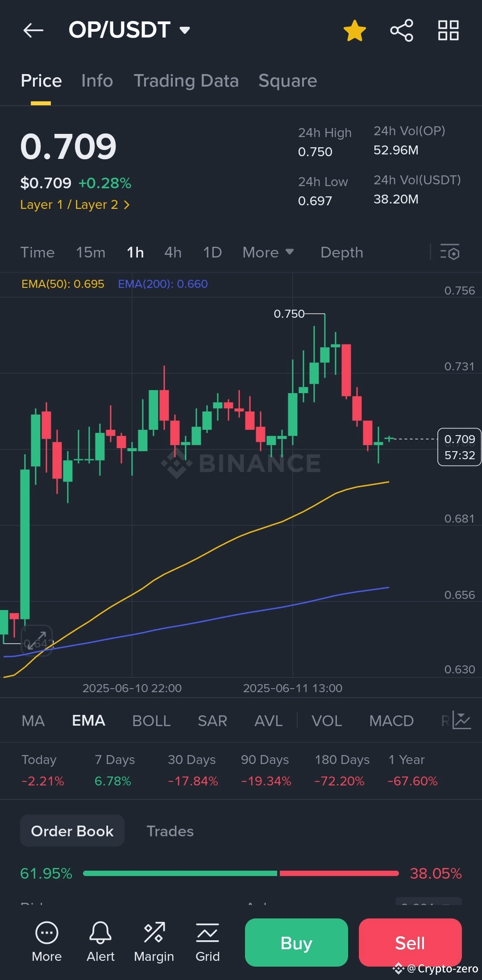The width and height of the screenshot is (482, 980).
Task: Open the More options icon in bottom bar
Action: pyautogui.click(x=47, y=942)
